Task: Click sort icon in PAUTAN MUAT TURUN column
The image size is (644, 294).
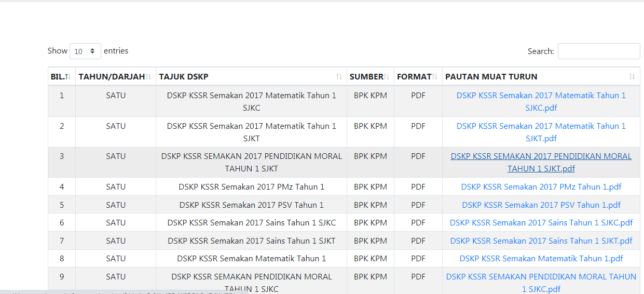Action: coord(632,77)
